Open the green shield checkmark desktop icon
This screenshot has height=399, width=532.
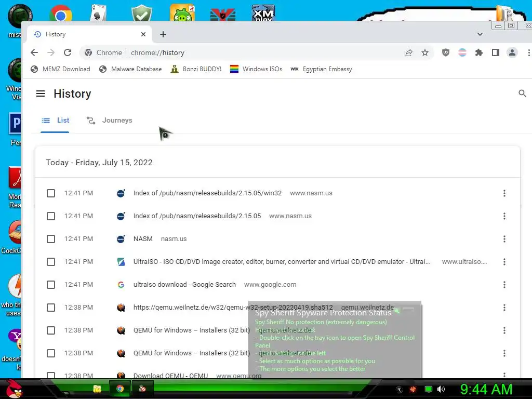tap(141, 14)
